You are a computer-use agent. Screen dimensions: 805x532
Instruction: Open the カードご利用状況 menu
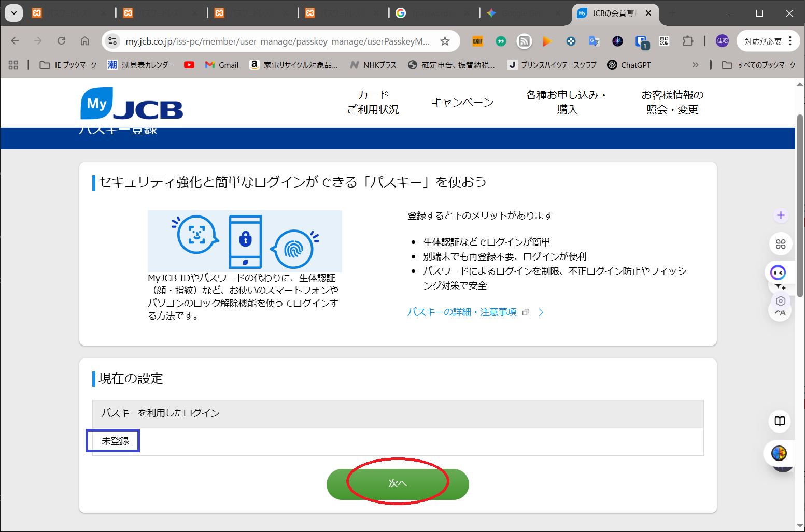[x=373, y=102]
